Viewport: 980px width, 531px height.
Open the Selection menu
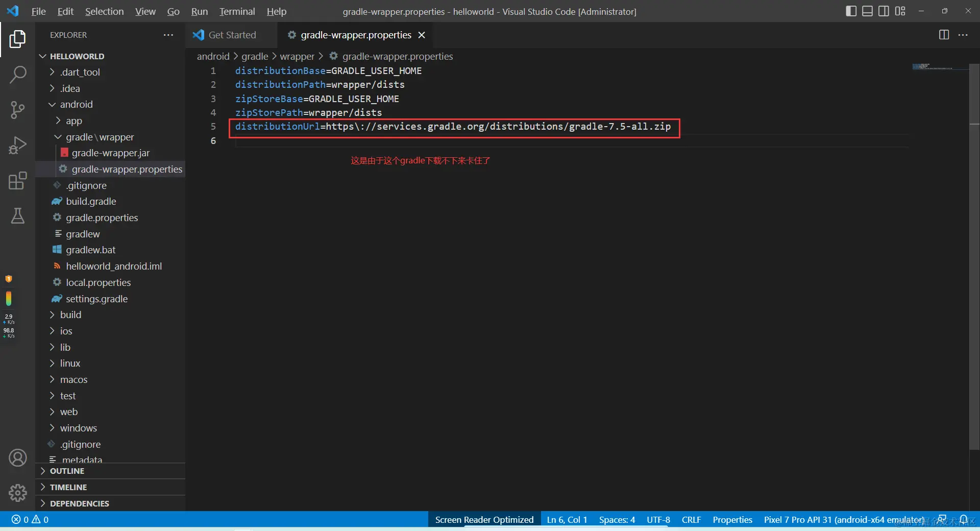tap(104, 11)
